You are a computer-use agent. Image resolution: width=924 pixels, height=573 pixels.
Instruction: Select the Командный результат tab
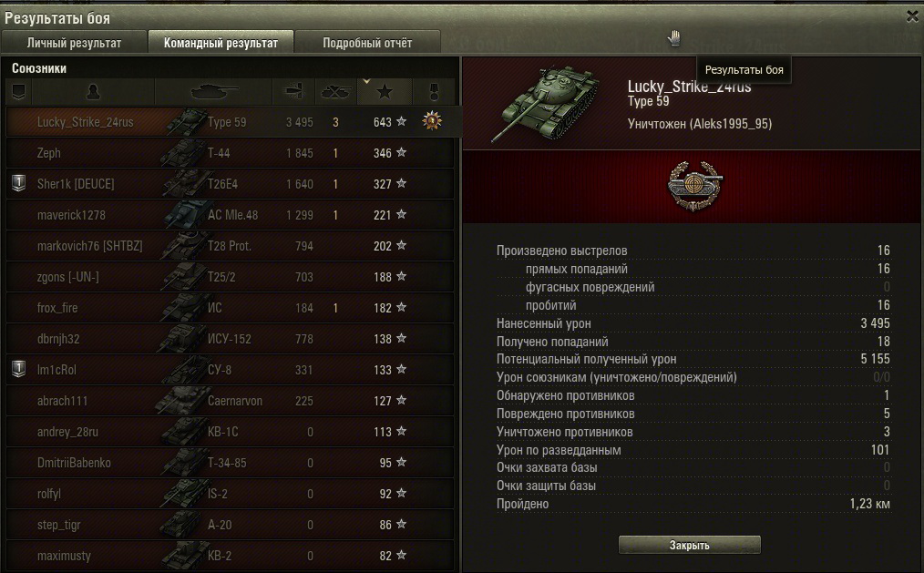coord(221,43)
